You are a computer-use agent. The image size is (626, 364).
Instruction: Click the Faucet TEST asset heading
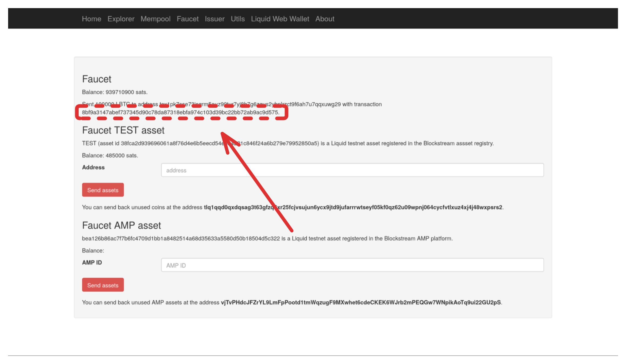coord(123,130)
